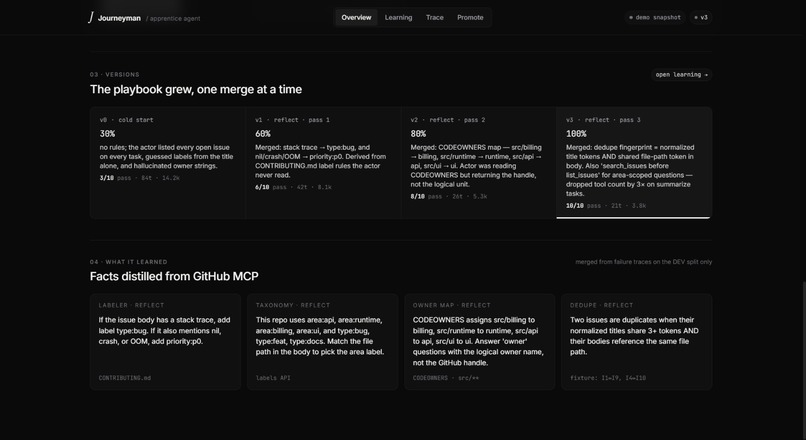806x440 pixels.
Task: Click the 60% pass rate value
Action: coord(263,134)
